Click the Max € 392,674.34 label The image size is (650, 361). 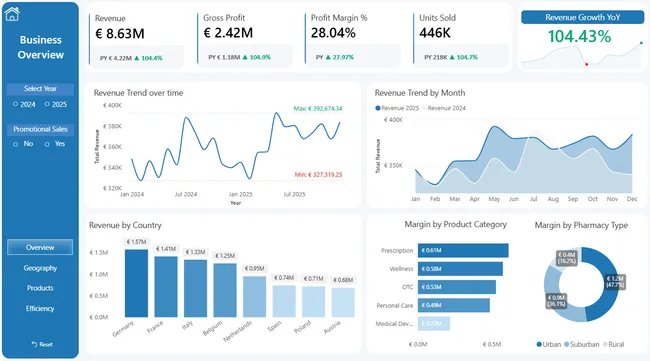point(318,109)
